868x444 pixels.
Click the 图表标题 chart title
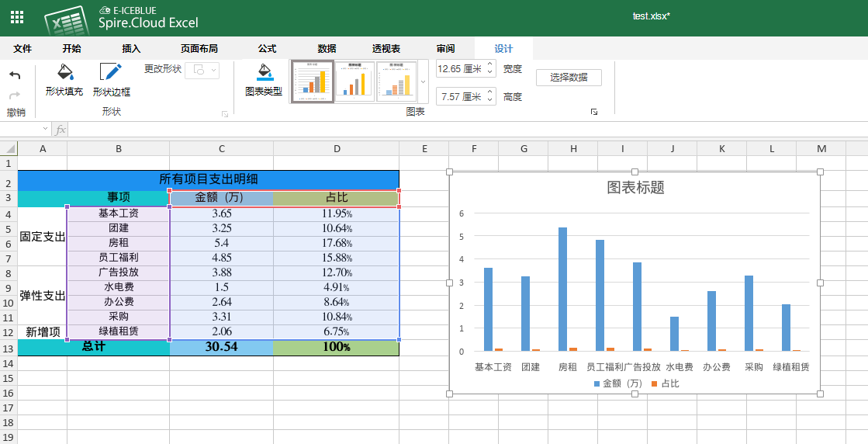(635, 188)
